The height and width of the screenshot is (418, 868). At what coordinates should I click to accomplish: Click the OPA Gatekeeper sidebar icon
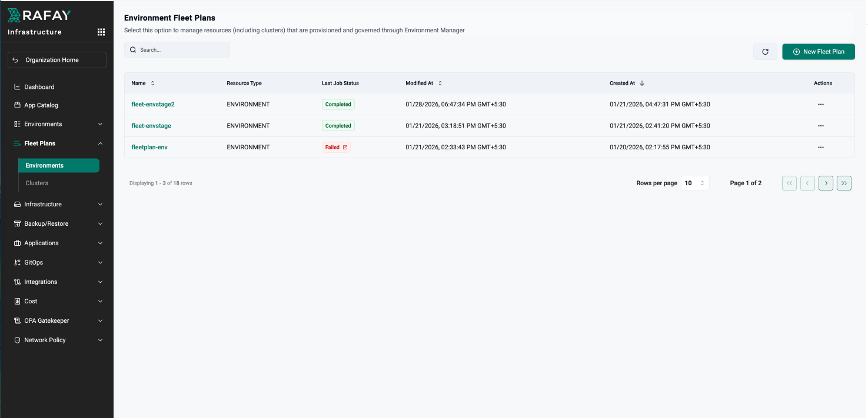click(17, 320)
